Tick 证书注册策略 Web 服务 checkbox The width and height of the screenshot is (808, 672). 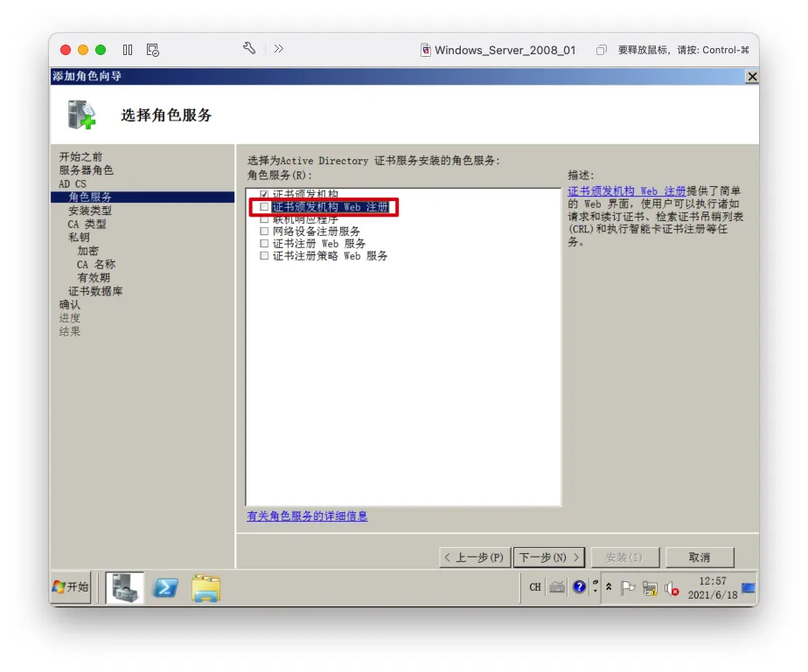(264, 256)
